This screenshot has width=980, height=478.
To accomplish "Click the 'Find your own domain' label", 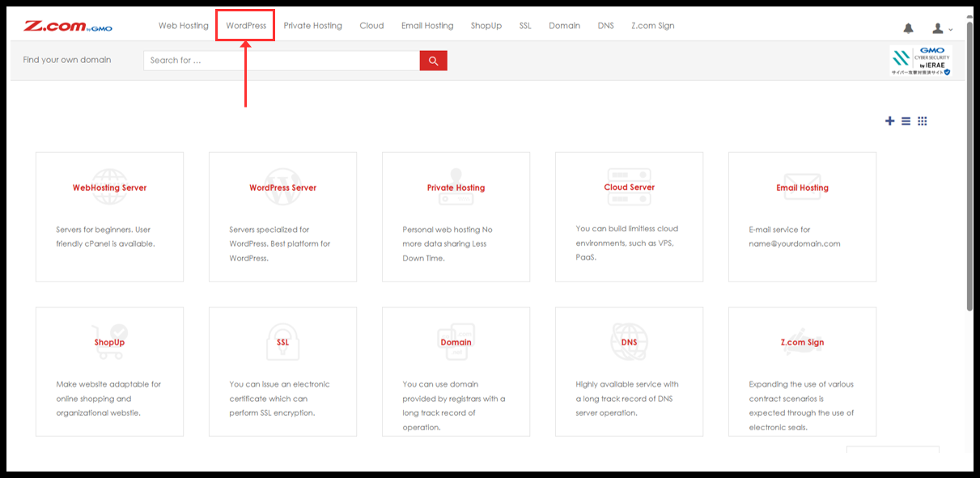I will (67, 60).
